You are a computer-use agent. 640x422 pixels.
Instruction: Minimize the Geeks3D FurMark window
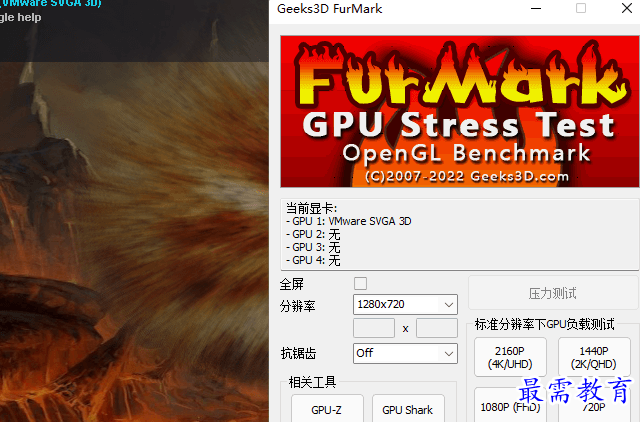coord(536,9)
